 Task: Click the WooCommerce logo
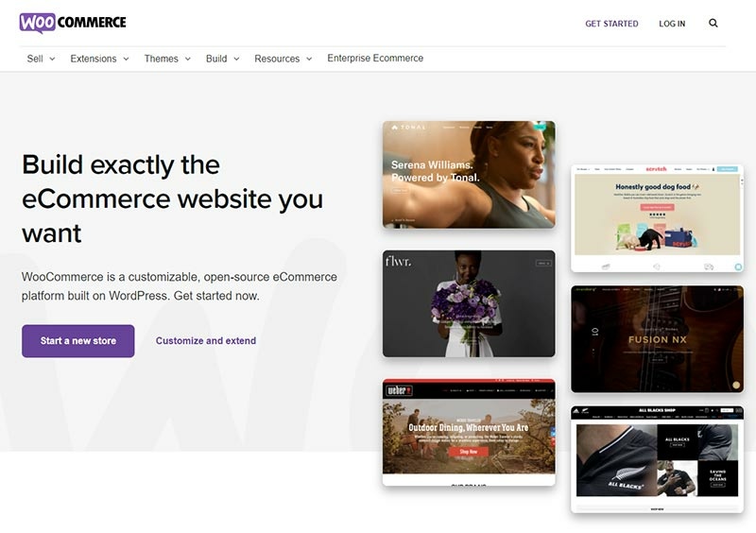point(73,23)
